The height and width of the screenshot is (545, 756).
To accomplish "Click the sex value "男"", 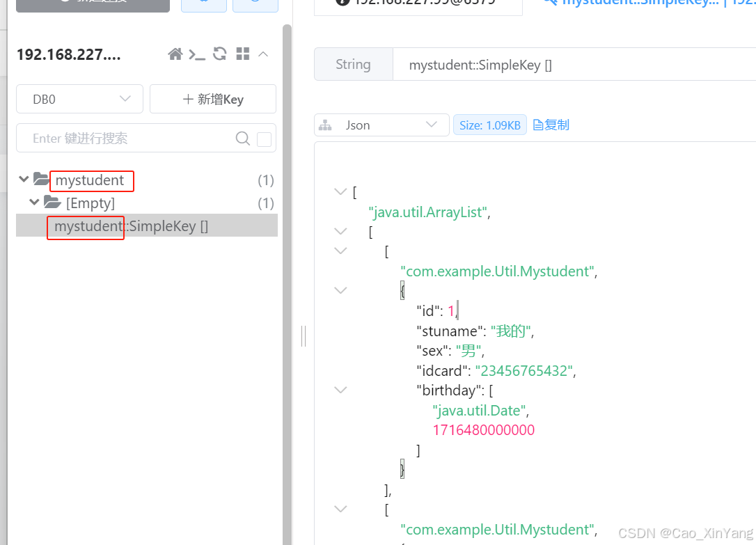I will pyautogui.click(x=468, y=351).
